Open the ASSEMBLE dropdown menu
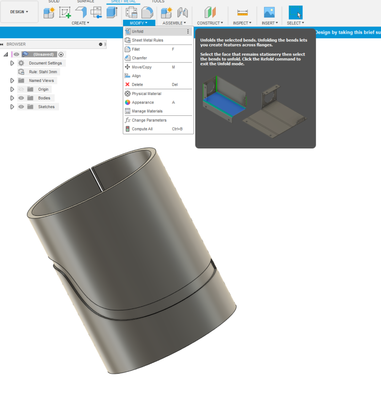 174,23
